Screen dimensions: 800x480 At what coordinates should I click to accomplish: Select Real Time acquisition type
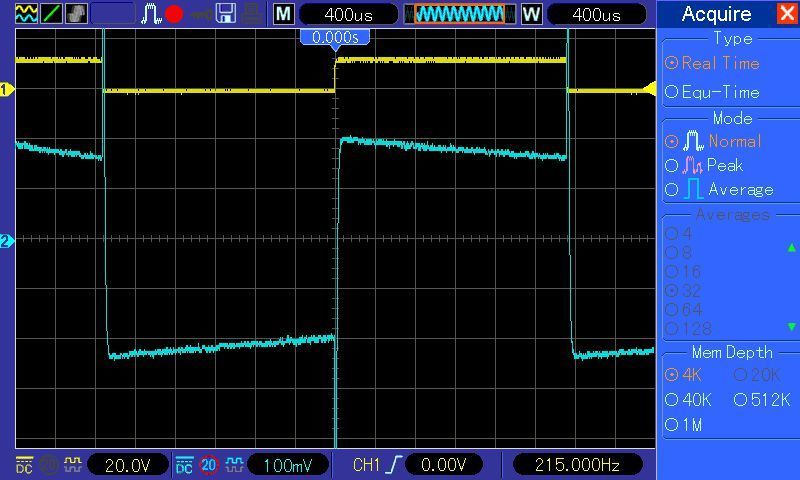pos(712,63)
